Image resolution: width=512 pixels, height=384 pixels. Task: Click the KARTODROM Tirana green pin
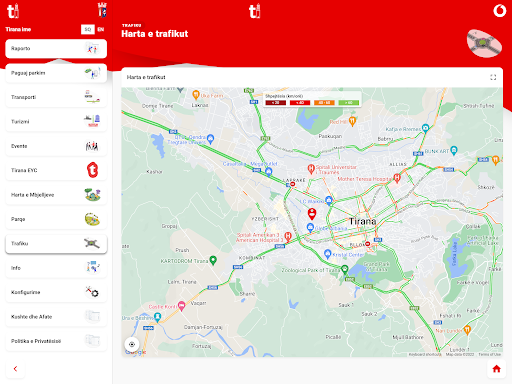point(213,260)
